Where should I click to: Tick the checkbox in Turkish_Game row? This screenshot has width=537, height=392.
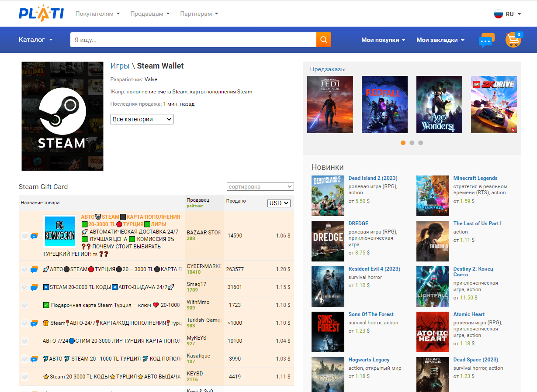coord(25,323)
